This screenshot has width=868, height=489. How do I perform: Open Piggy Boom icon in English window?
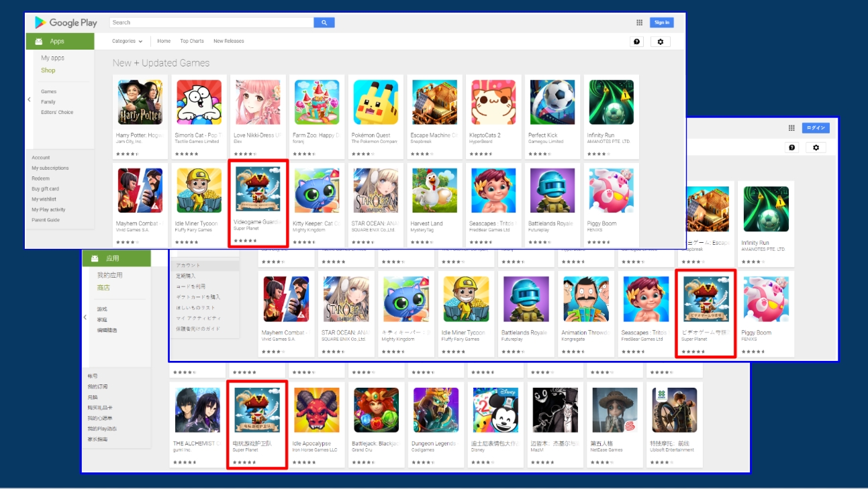(x=611, y=191)
